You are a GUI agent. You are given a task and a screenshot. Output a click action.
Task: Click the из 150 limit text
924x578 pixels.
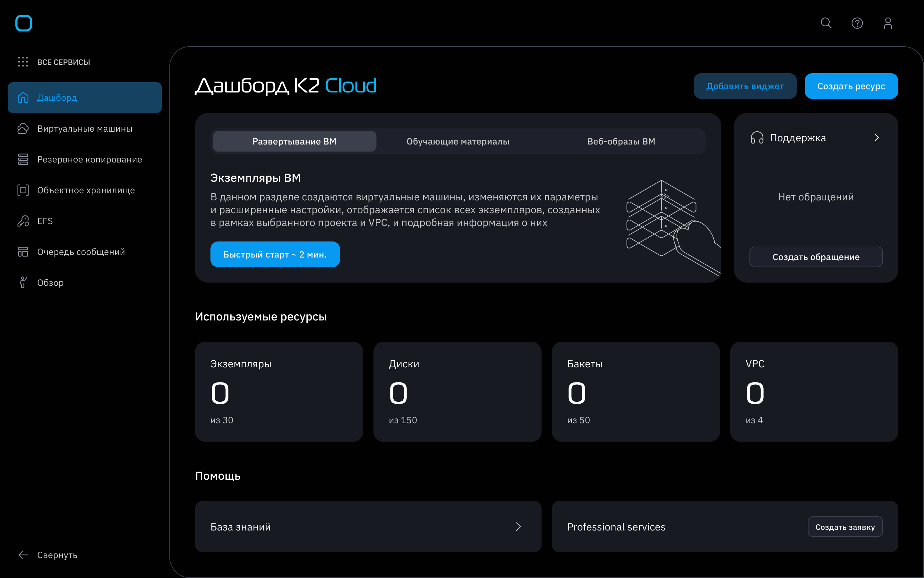pos(403,420)
